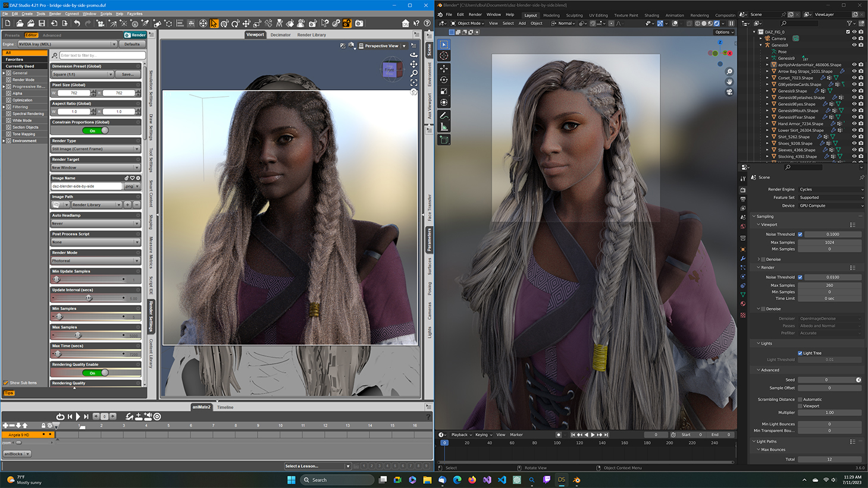Open Blender Render properties tab icon

743,190
